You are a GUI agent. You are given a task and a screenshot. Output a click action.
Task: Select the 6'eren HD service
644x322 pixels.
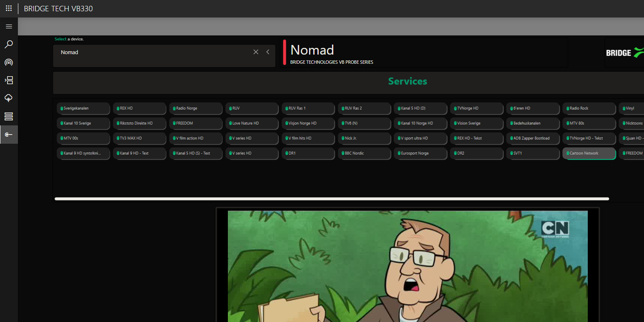[533, 108]
